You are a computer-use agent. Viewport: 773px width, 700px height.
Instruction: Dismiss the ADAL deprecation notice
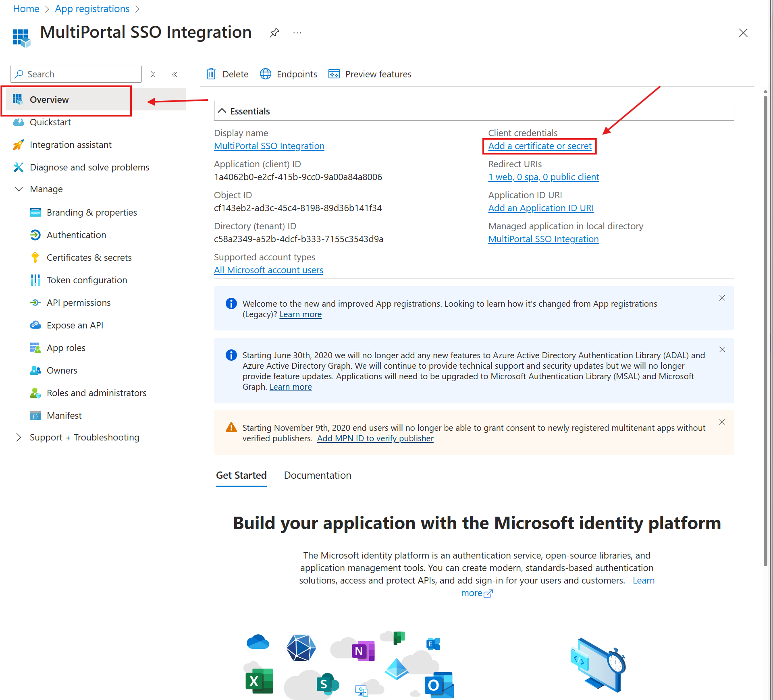(722, 349)
